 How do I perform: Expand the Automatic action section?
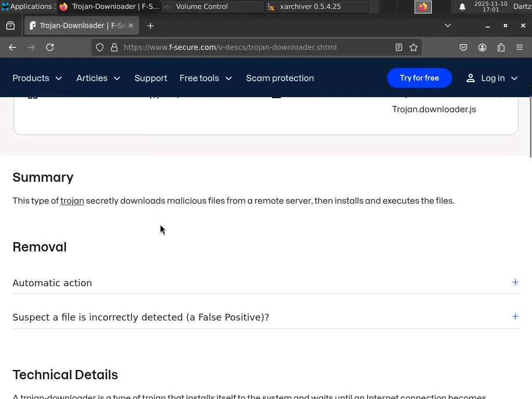click(515, 282)
